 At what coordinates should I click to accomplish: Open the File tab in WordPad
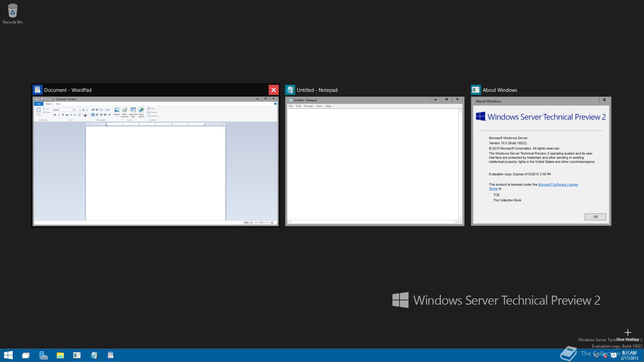click(39, 104)
